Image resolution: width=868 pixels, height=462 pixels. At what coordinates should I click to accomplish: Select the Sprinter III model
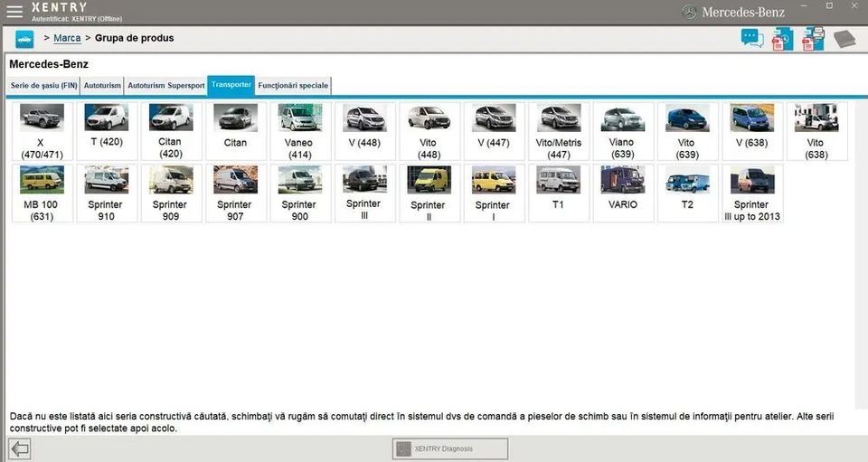click(364, 193)
